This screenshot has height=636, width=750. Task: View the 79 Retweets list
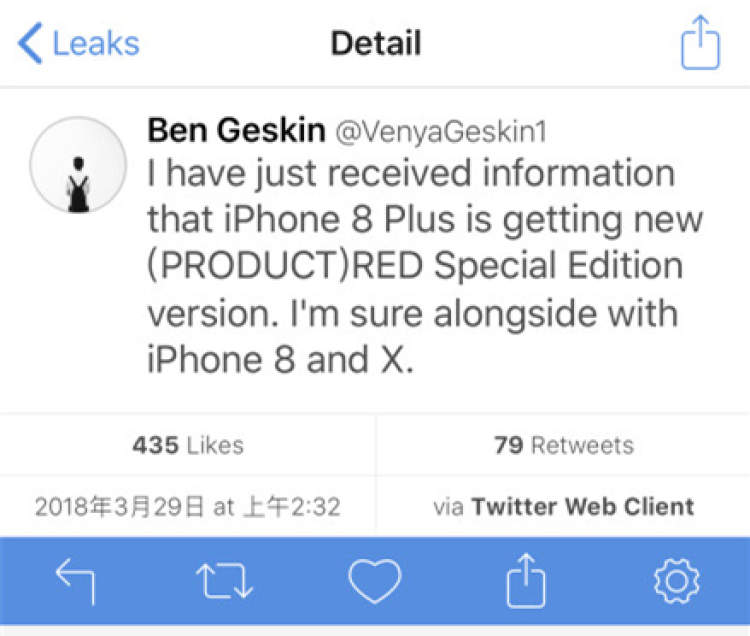[564, 445]
